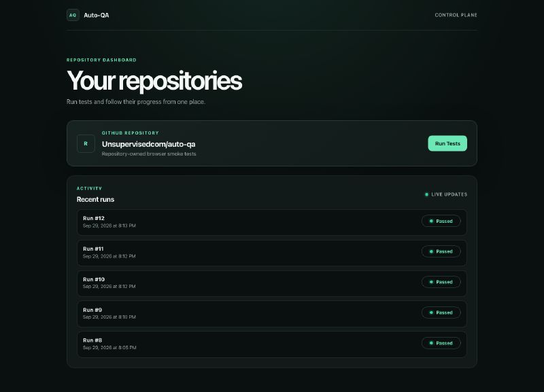
Task: Click the R repository avatar icon
Action: [x=86, y=143]
